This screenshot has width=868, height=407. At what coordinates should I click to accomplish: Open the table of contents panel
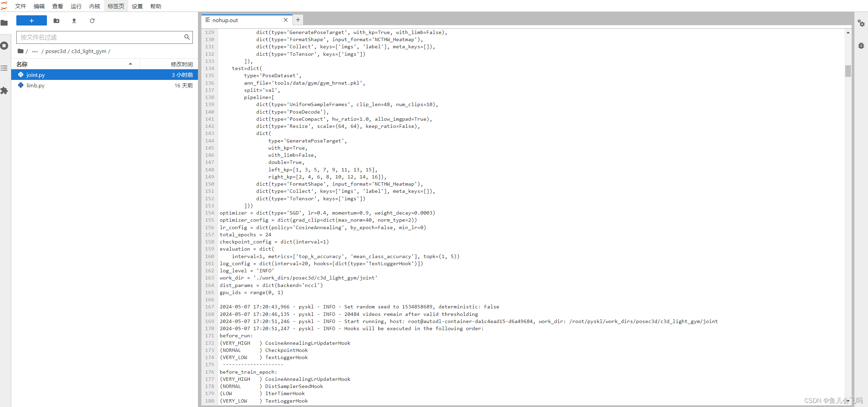pos(4,68)
